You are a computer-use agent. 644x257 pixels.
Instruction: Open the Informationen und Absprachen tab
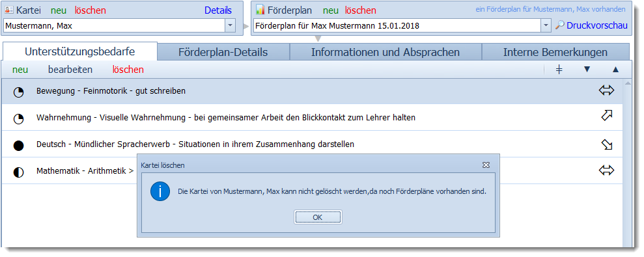point(385,52)
